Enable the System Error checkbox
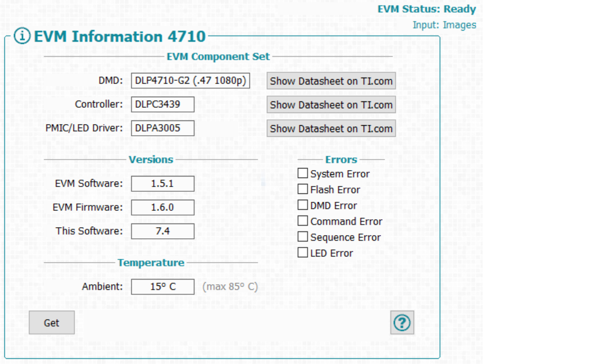609x364 pixels. pos(302,173)
